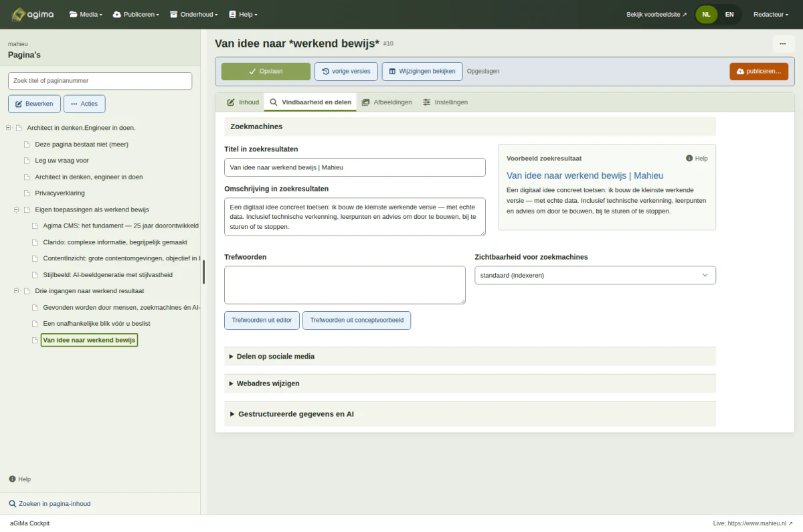The image size is (803, 532).
Task: Click Wijzigingen bekijken button
Action: [422, 71]
